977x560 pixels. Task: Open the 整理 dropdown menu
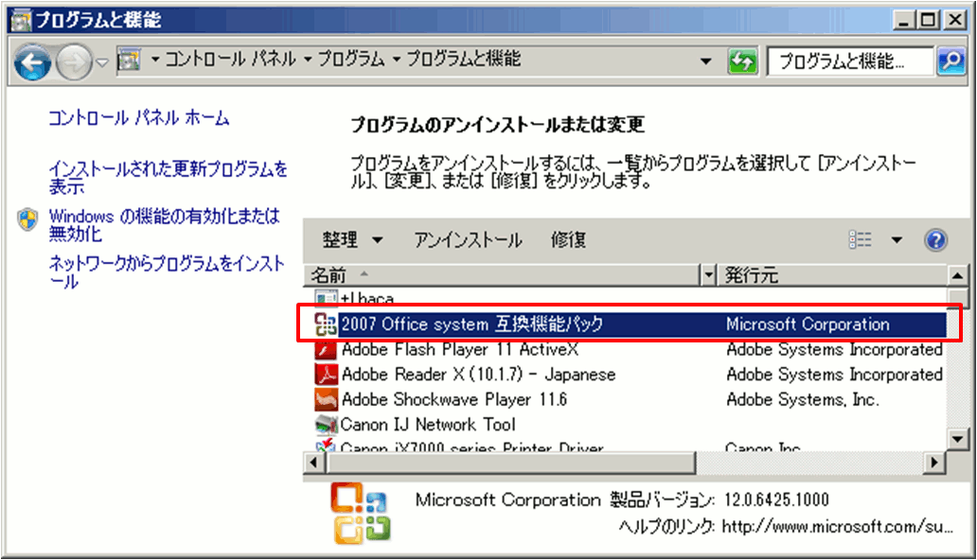pos(353,240)
